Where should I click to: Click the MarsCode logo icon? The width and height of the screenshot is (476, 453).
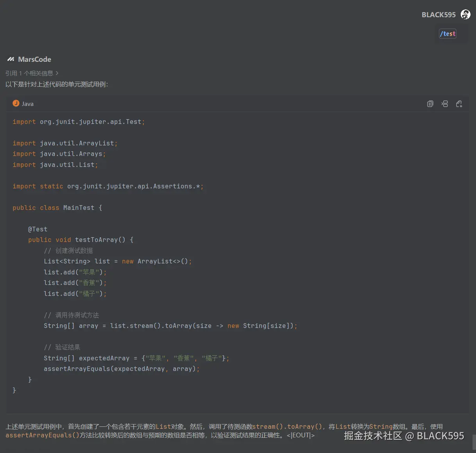[11, 59]
